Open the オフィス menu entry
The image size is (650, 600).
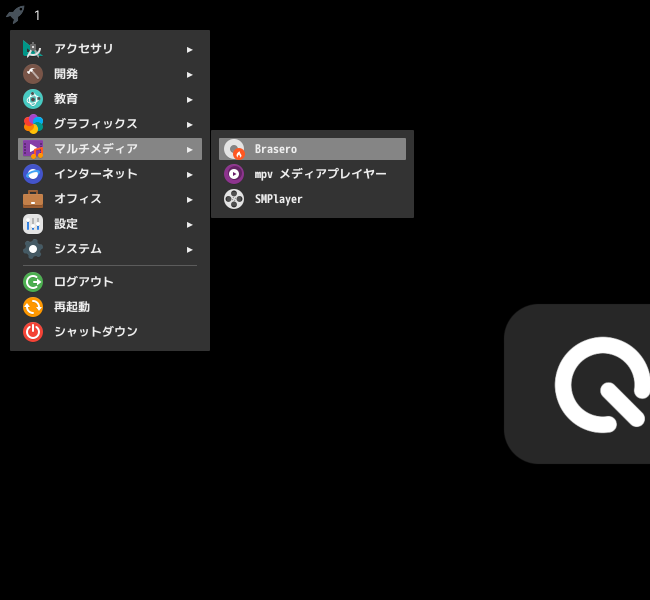[110, 199]
